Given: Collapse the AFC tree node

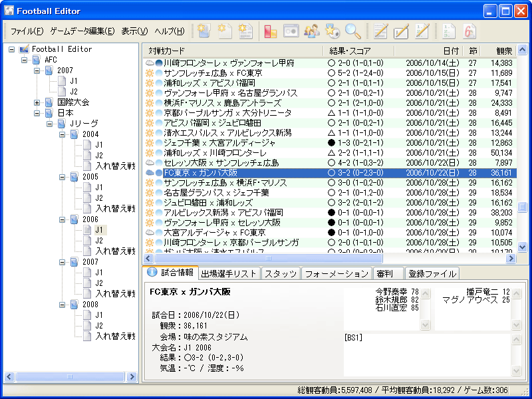Looking at the screenshot, I should click(25, 60).
